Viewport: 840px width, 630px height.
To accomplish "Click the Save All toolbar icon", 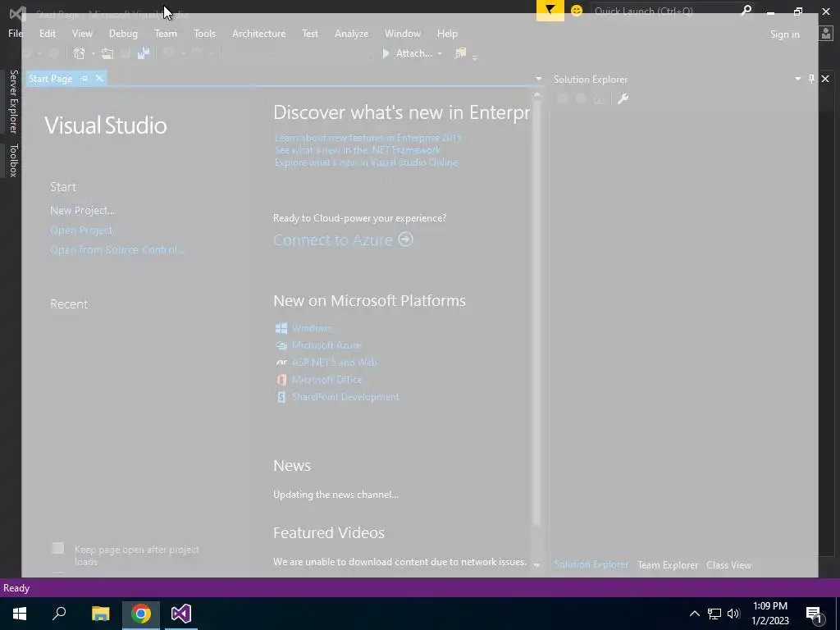I will 143,53.
